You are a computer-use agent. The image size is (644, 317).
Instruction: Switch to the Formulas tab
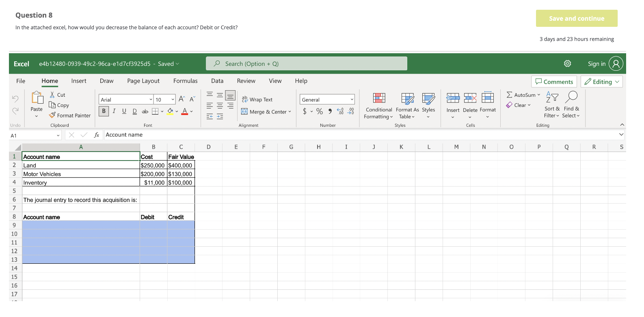click(x=186, y=81)
